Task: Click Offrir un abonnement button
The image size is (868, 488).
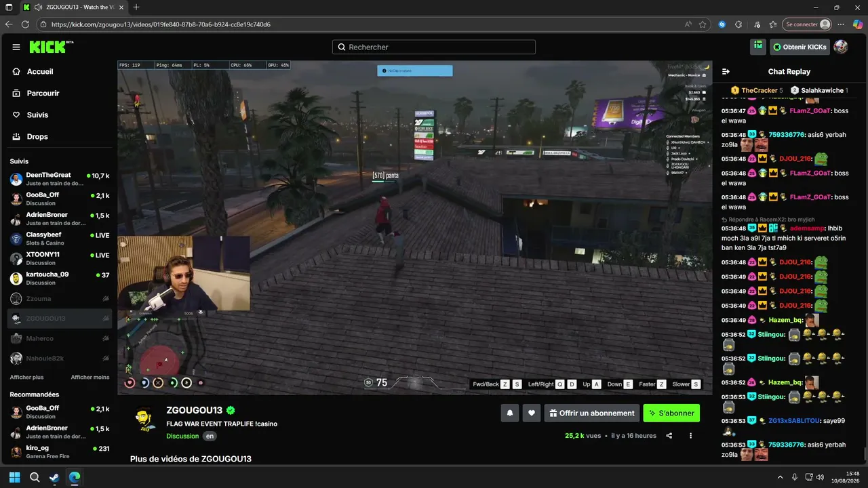Action: (x=592, y=413)
